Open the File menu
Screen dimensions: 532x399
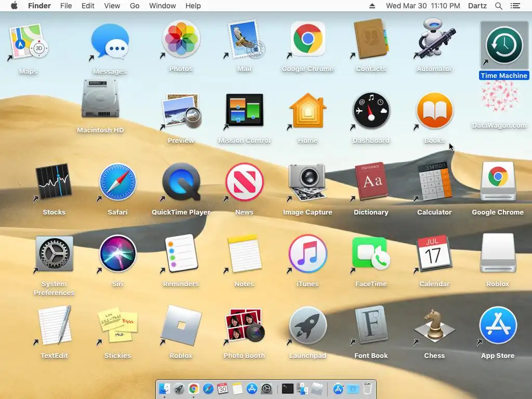(66, 6)
